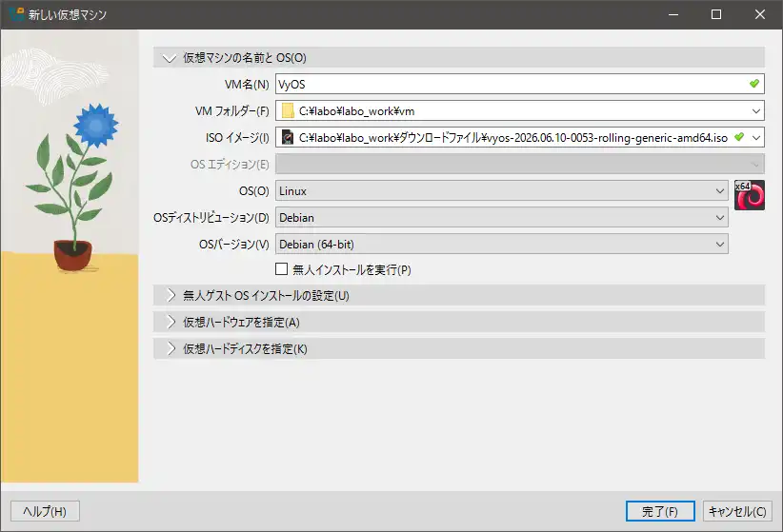Click the green checkmark in the VM名 field
Viewport: 783px width, 532px height.
754,84
